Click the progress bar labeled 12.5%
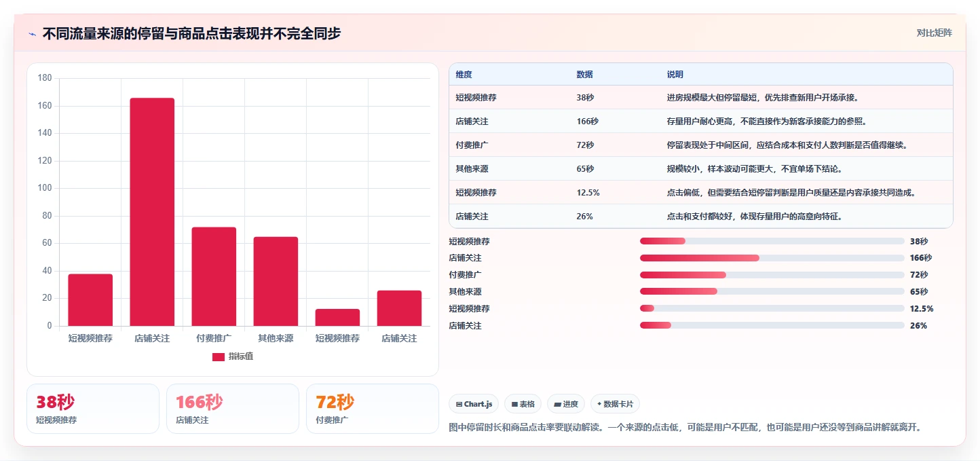Image resolution: width=980 pixels, height=461 pixels. point(772,309)
